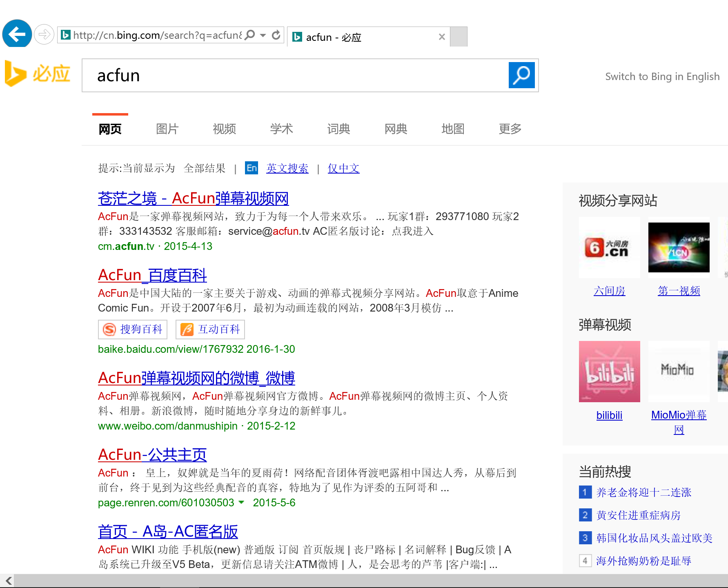Viewport: 728px width, 588px height.
Task: Close the 'acfun - 必应' tab
Action: (442, 37)
